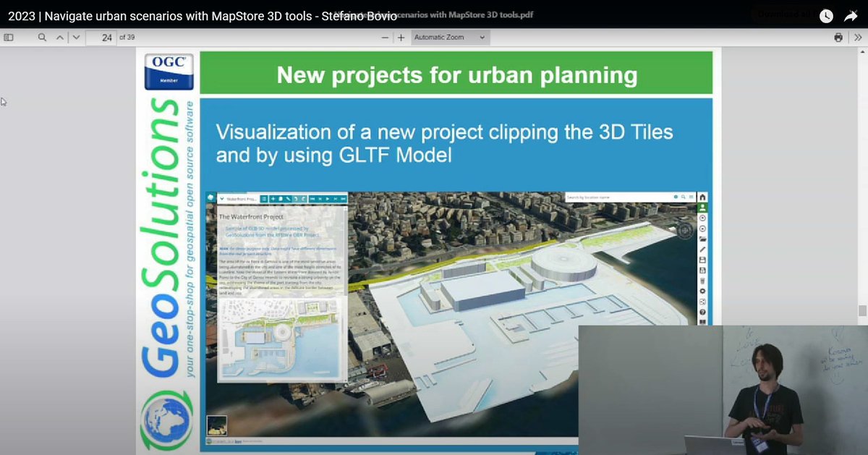Click the save disk icon in MapStore sidebar
The height and width of the screenshot is (455, 868).
(x=702, y=260)
